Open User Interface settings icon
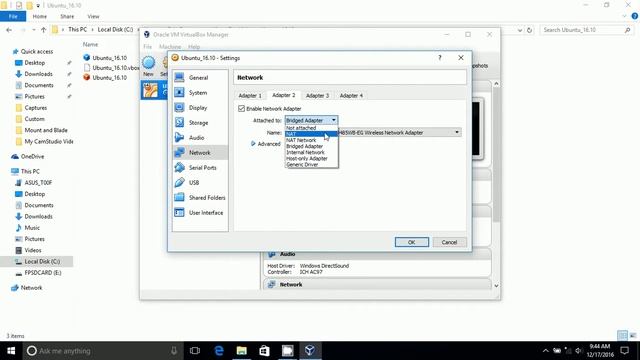The width and height of the screenshot is (640, 360). point(179,213)
